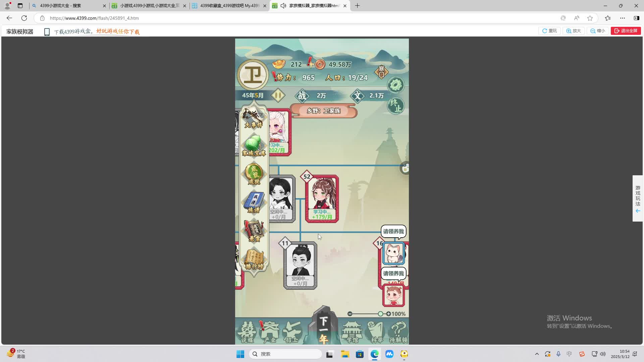Viewport: 644px width, 362px height.
Task: Open the browser settings and more menu
Action: click(x=623, y=18)
